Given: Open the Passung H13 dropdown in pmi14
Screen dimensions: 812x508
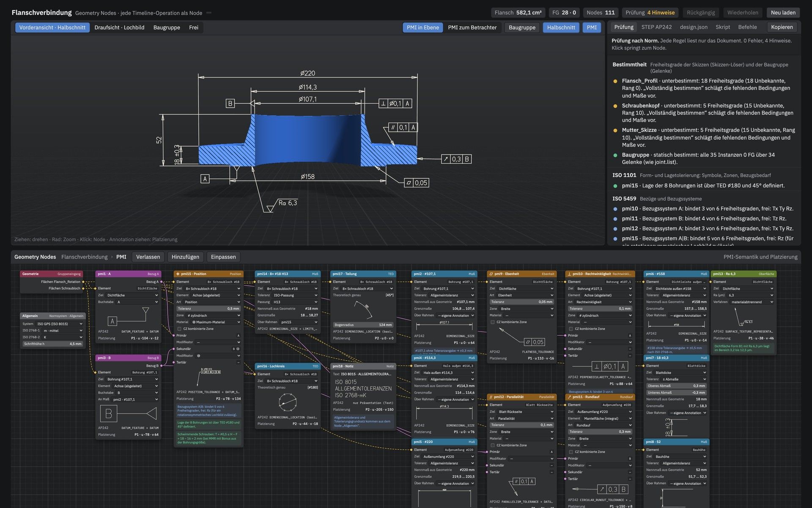Looking at the screenshot, I should (295, 302).
